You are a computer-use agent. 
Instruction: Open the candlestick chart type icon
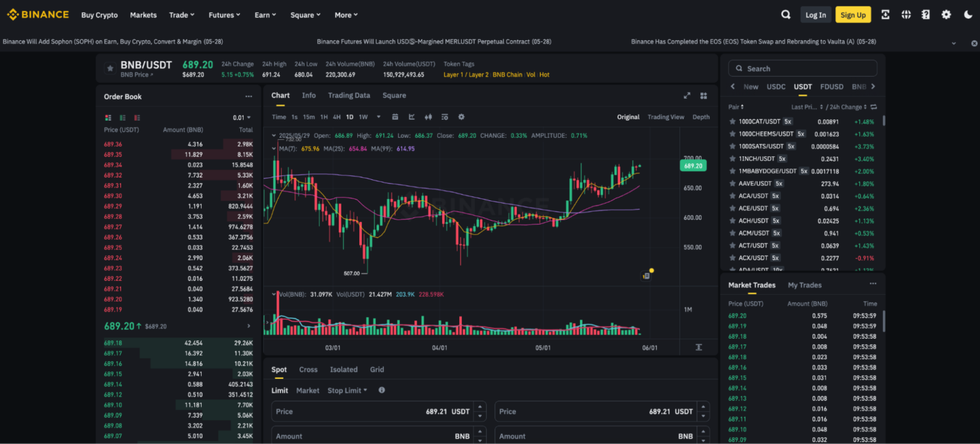429,117
